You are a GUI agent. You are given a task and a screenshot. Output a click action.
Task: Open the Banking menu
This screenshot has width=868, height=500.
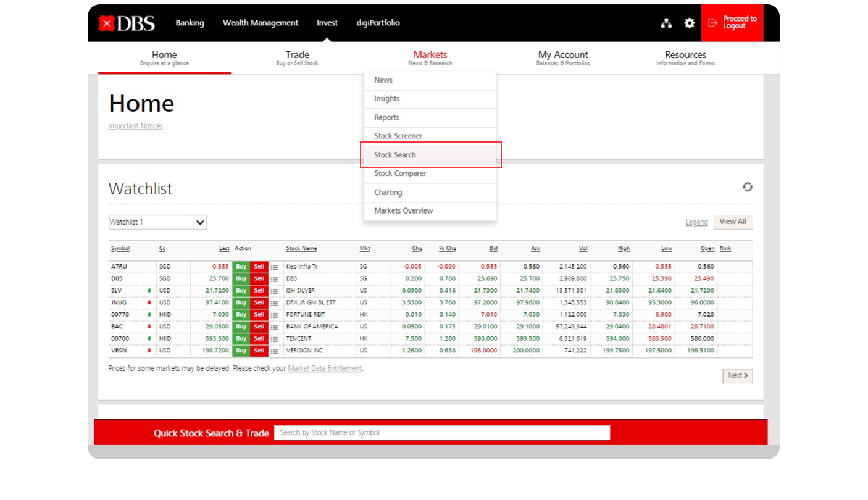click(190, 23)
